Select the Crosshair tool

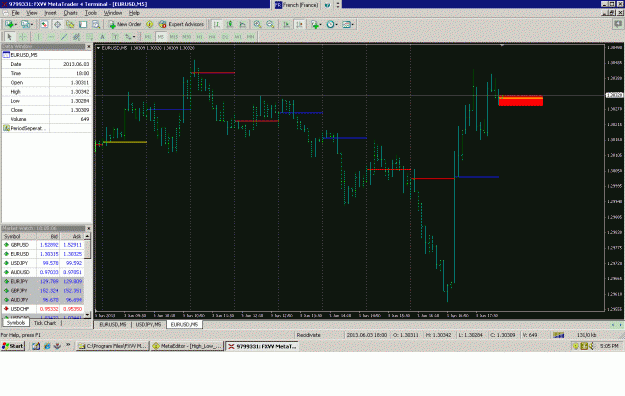tap(23, 37)
